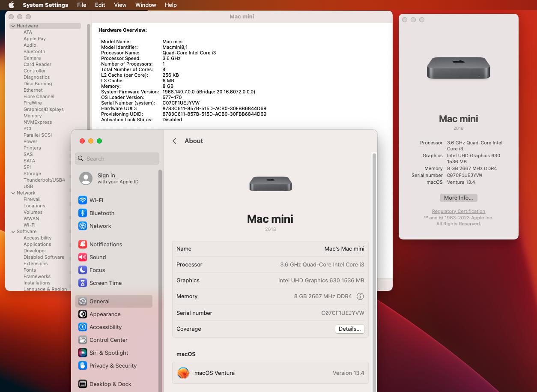Select Storage in System Information sidebar

click(x=32, y=174)
